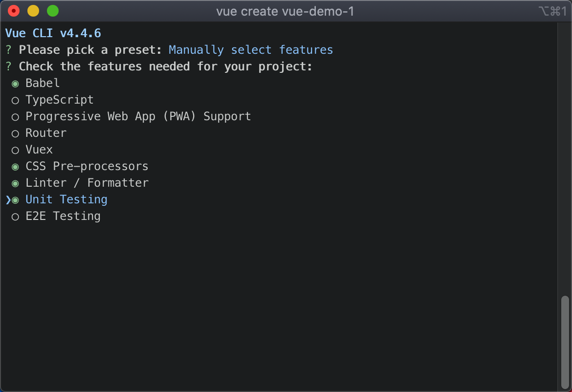Deselect Unit Testing feature
The image size is (572, 392).
coord(15,200)
